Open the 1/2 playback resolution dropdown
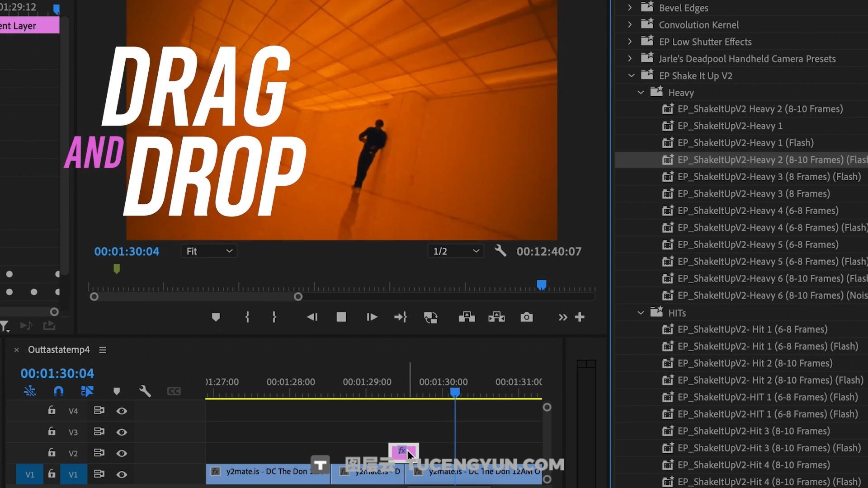Screen dimensions: 868x488 coord(456,251)
